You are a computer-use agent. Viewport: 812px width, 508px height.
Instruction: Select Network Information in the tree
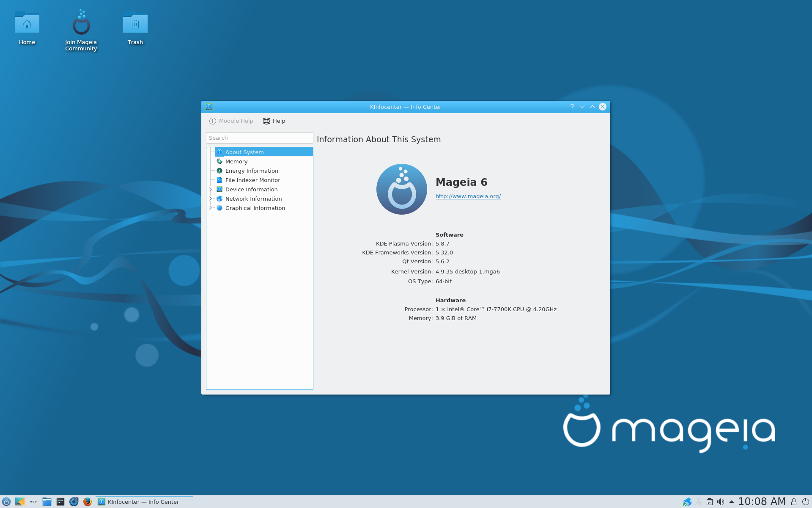tap(253, 199)
